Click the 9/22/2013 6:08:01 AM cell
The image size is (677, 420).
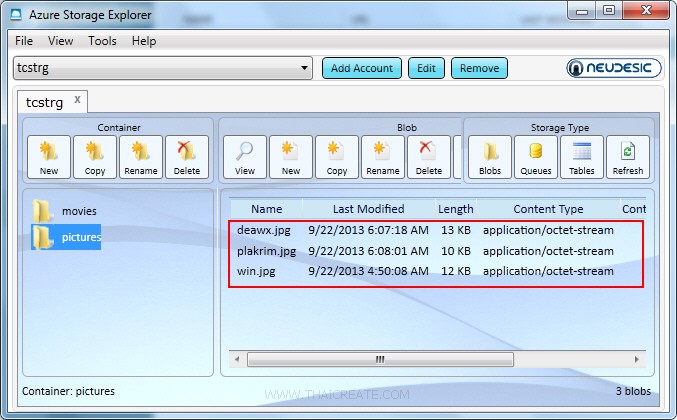point(368,251)
